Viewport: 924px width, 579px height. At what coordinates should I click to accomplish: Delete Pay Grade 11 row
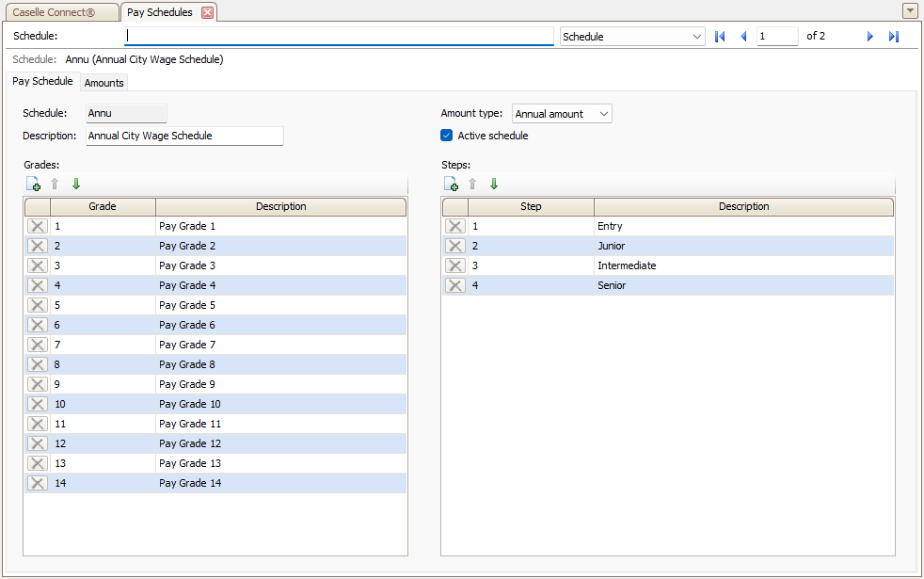tap(37, 424)
